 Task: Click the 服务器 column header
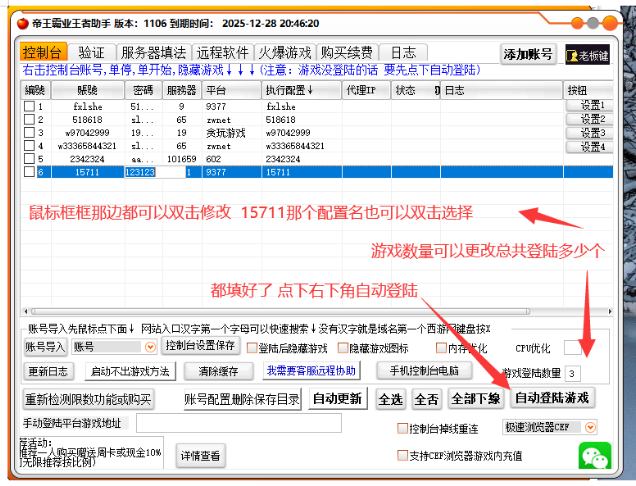coord(182,90)
